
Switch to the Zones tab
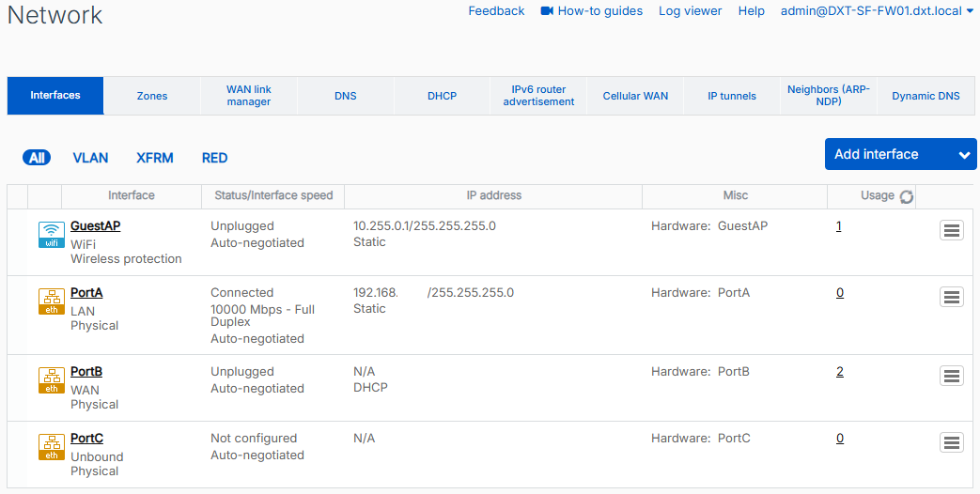[x=152, y=96]
